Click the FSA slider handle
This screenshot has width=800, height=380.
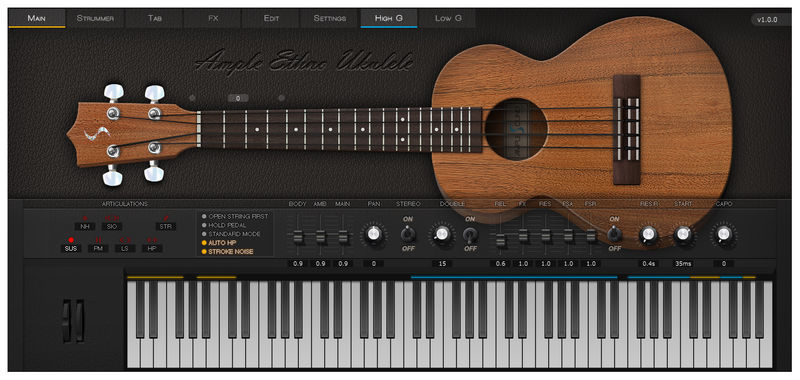point(568,236)
